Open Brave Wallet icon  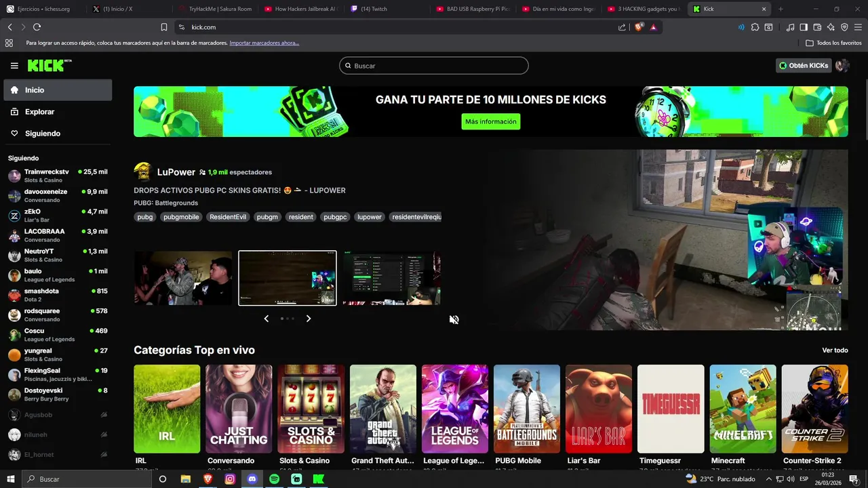click(817, 27)
